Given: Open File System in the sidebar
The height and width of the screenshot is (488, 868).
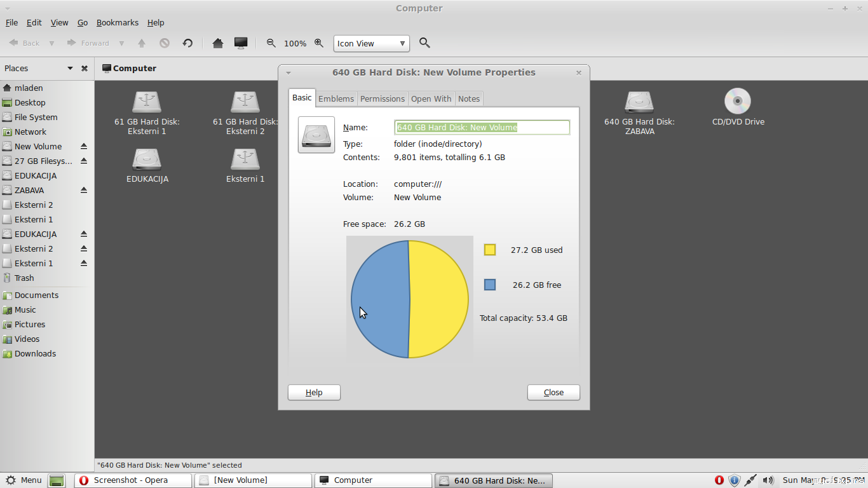Looking at the screenshot, I should (36, 118).
